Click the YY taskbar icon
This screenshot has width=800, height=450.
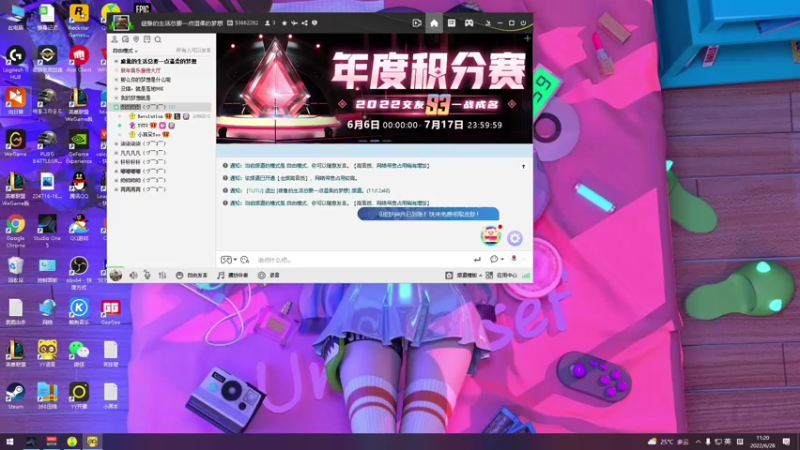[x=92, y=442]
